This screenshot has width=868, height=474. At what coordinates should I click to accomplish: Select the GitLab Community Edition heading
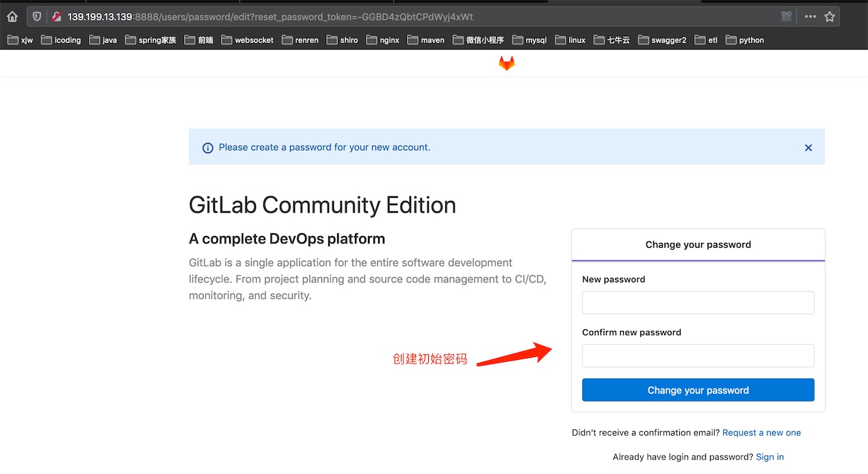[322, 205]
